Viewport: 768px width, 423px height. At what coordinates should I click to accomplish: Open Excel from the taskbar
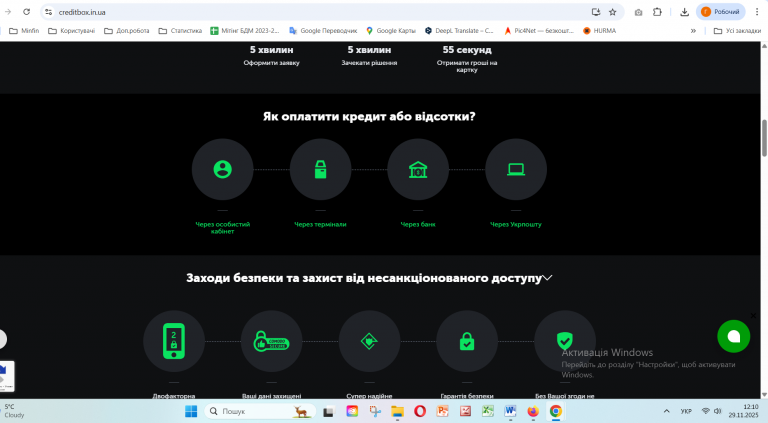488,411
